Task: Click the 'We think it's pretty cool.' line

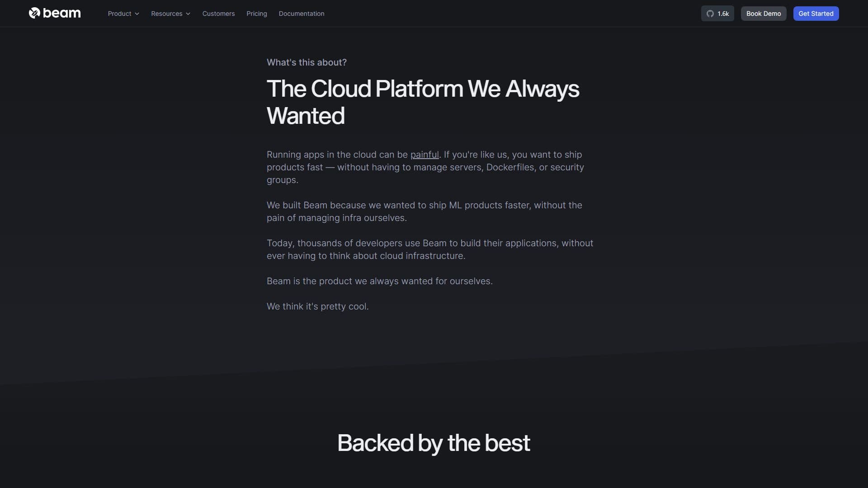Action: pos(317,306)
